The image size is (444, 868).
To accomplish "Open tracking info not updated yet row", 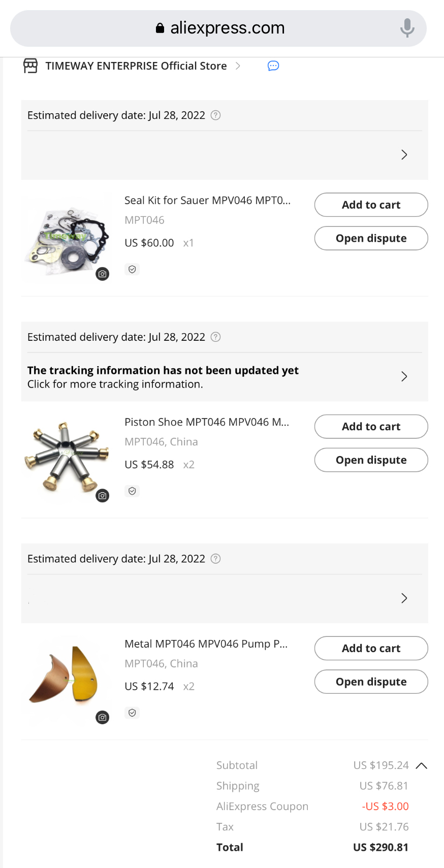I will tap(225, 377).
